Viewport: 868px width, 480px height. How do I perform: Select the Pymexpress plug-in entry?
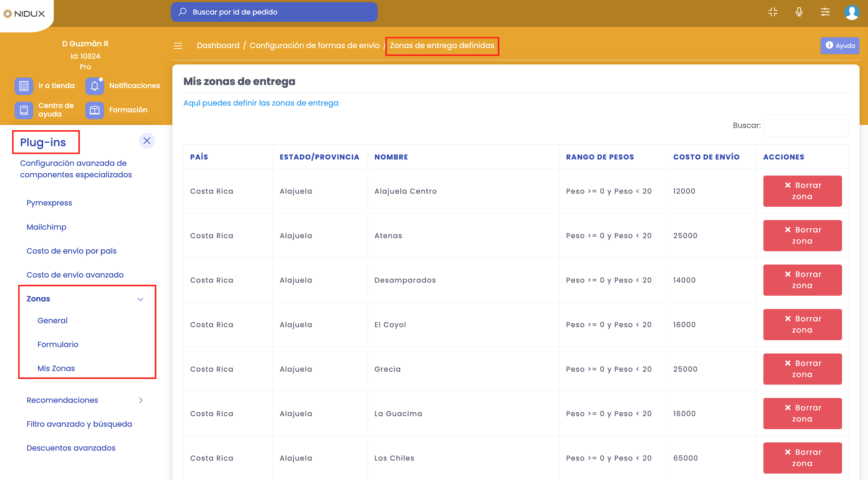(49, 203)
